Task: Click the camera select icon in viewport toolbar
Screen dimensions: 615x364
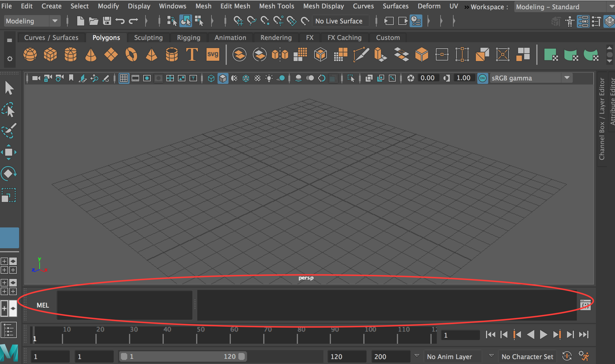Action: [x=36, y=78]
